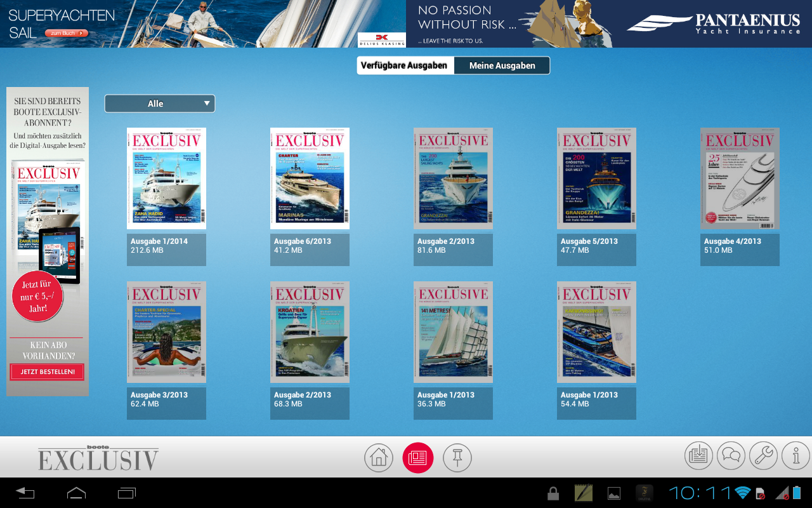This screenshot has height=508, width=812.
Task: Tap the '36.3 MB' size text
Action: point(431,404)
